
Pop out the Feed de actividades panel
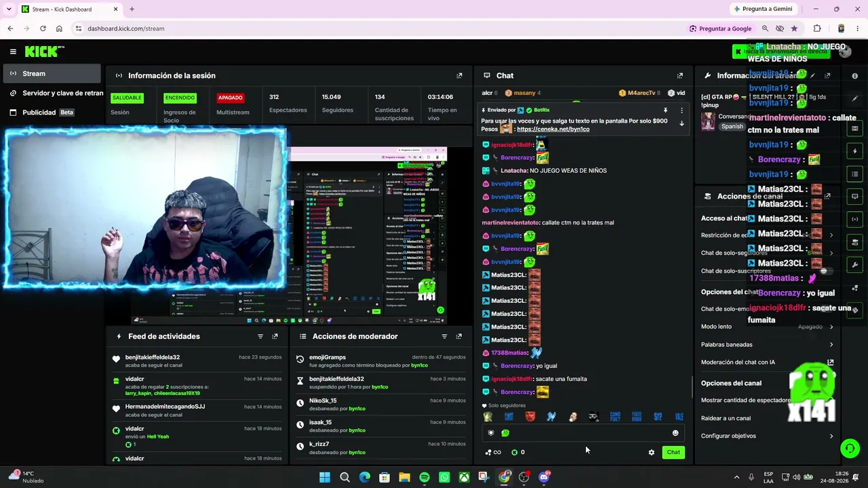275,336
